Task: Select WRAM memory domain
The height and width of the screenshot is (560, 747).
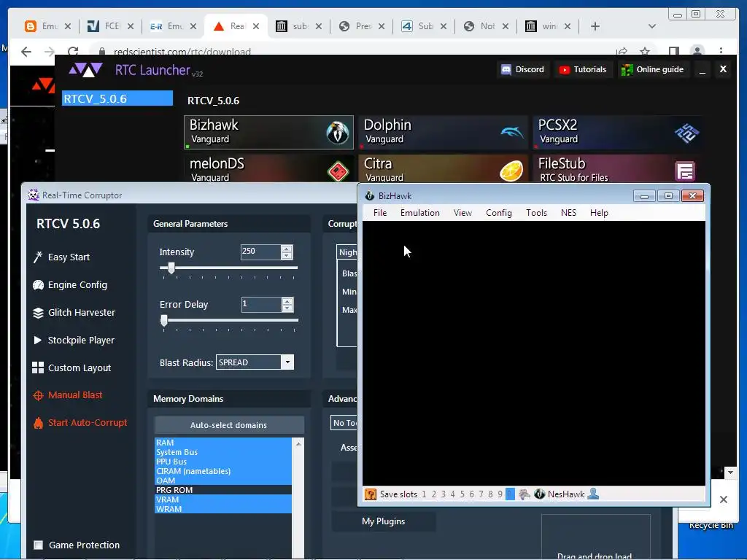Action: tap(223, 509)
